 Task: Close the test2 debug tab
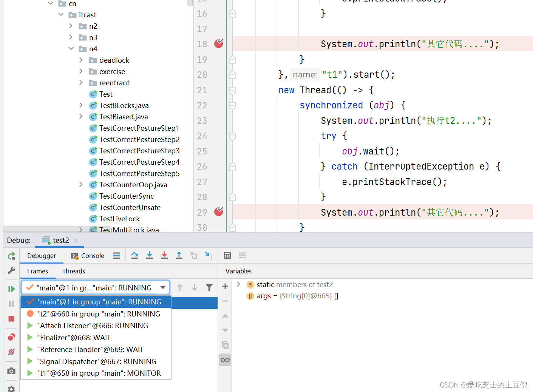tap(76, 241)
